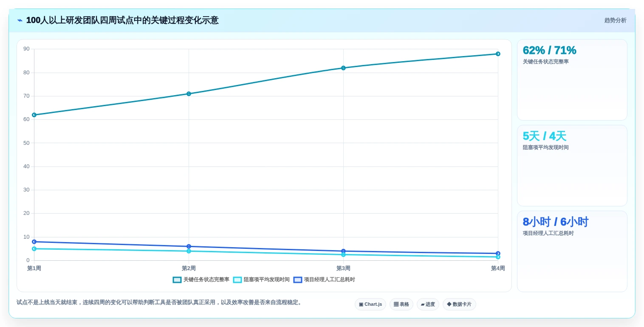Select the 5天 / 4天 data card
Image resolution: width=644 pixels, height=327 pixels.
pyautogui.click(x=572, y=166)
